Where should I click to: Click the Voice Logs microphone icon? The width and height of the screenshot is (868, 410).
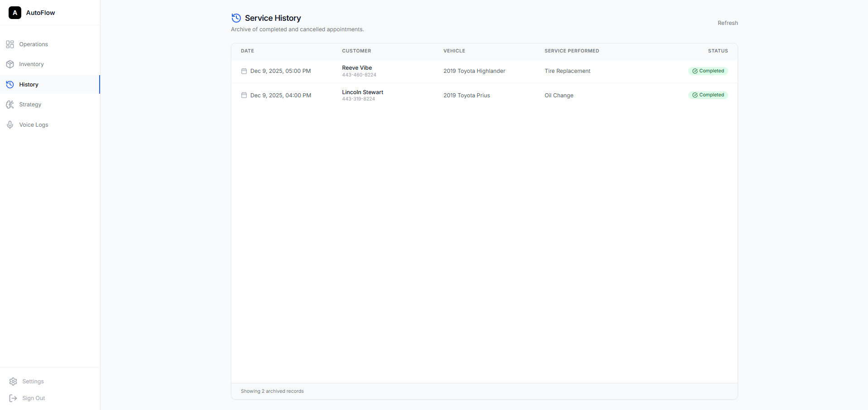10,125
